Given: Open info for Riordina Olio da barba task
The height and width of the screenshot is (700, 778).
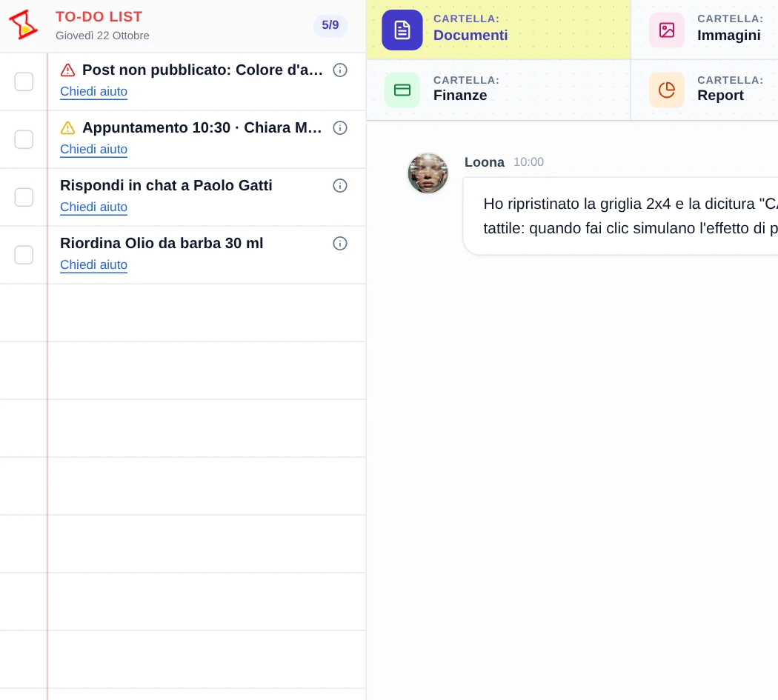Looking at the screenshot, I should pyautogui.click(x=340, y=244).
